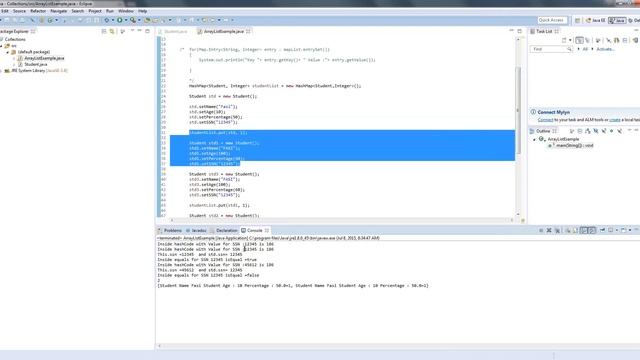
Task: Open the Refactor menu
Action: tap(38, 11)
